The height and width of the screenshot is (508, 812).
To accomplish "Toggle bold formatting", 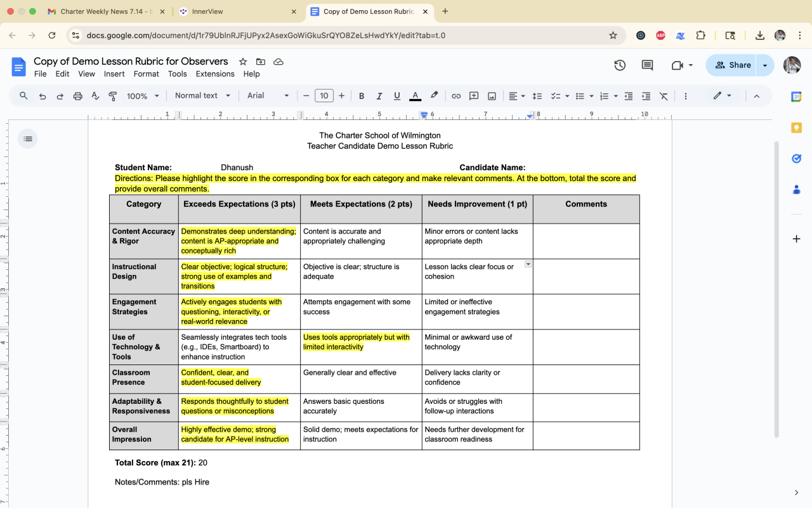I will click(x=362, y=96).
